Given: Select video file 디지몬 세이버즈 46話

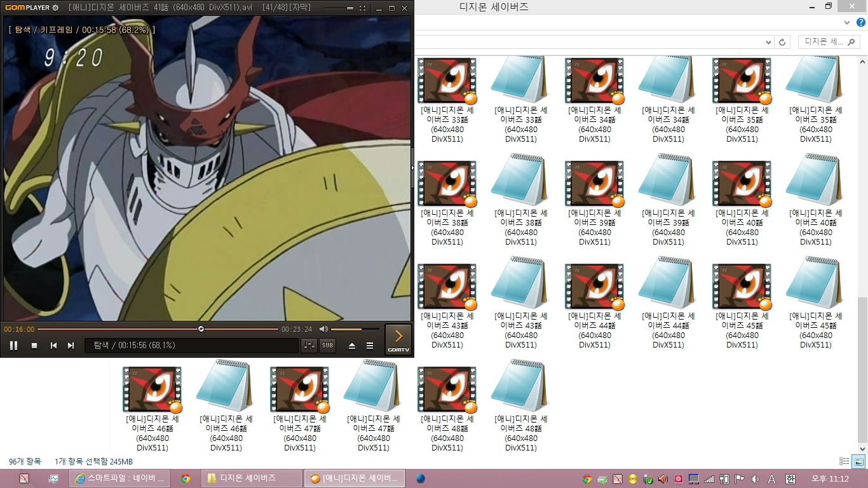Looking at the screenshot, I should coord(153,409).
